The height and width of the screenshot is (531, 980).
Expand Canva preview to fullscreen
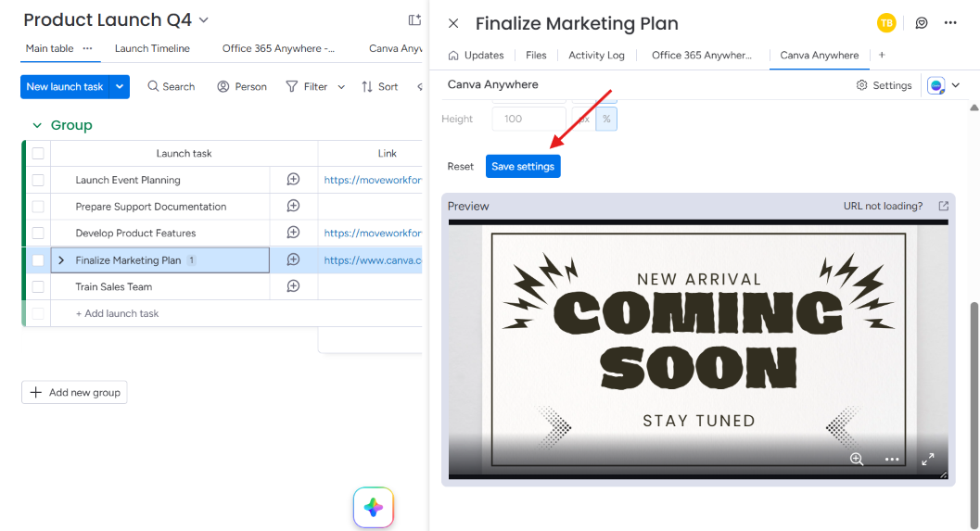click(x=928, y=459)
